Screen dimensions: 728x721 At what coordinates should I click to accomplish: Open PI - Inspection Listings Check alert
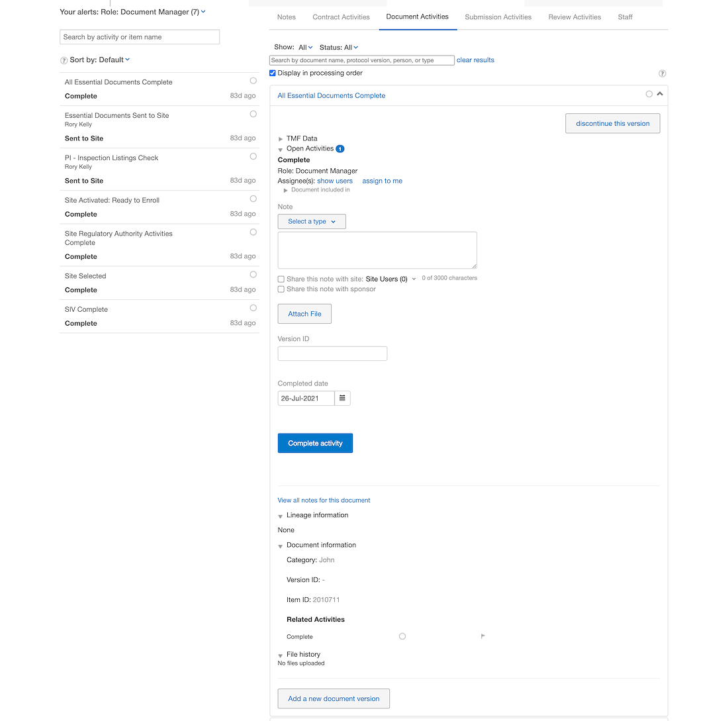[x=159, y=169]
